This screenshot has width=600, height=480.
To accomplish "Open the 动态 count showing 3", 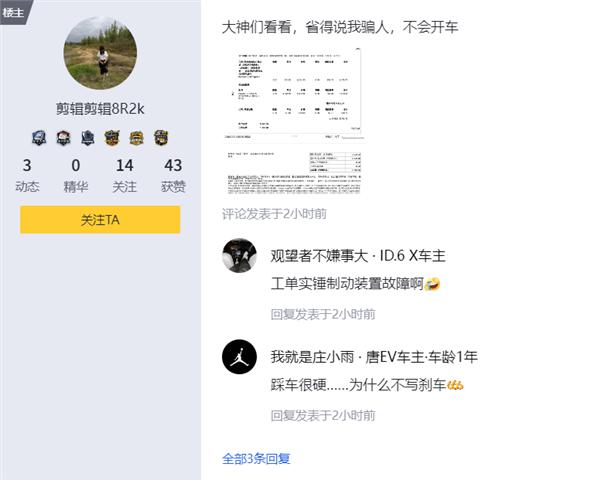I will click(27, 176).
